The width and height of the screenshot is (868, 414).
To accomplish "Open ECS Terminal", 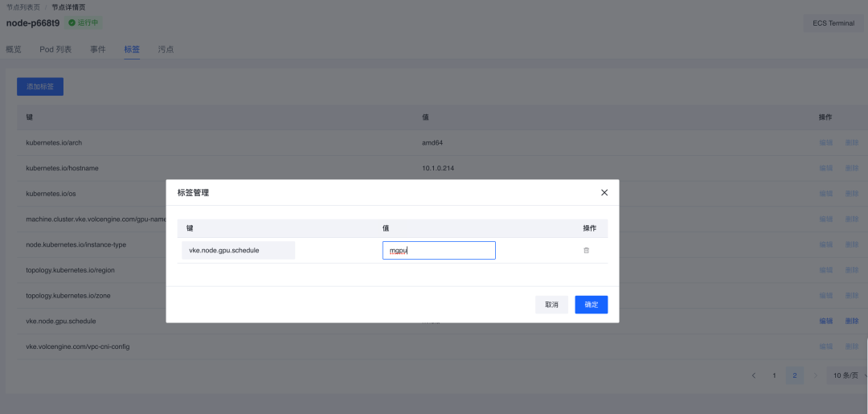I will pyautogui.click(x=833, y=23).
